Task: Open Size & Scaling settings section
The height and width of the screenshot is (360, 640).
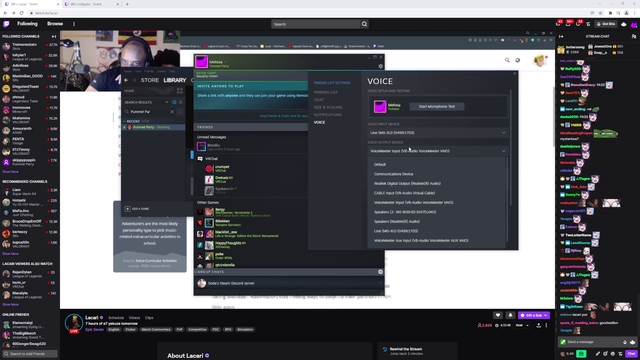Action: 328,107
